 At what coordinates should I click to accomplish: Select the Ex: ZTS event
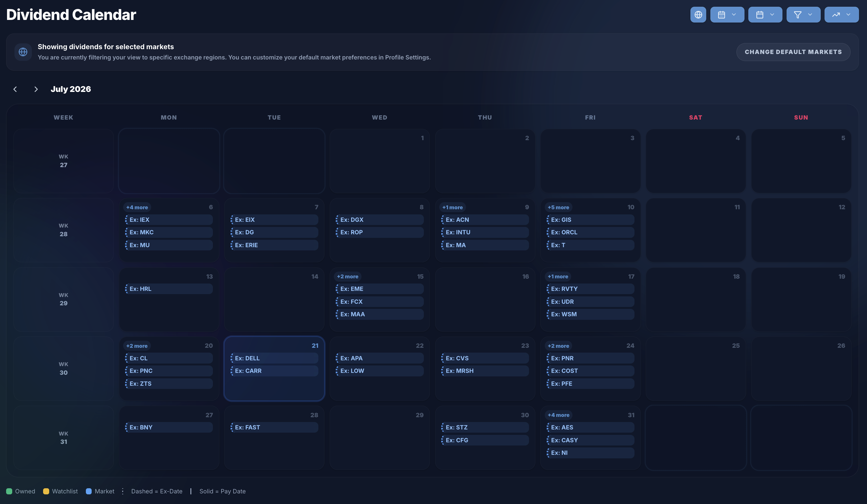point(169,384)
